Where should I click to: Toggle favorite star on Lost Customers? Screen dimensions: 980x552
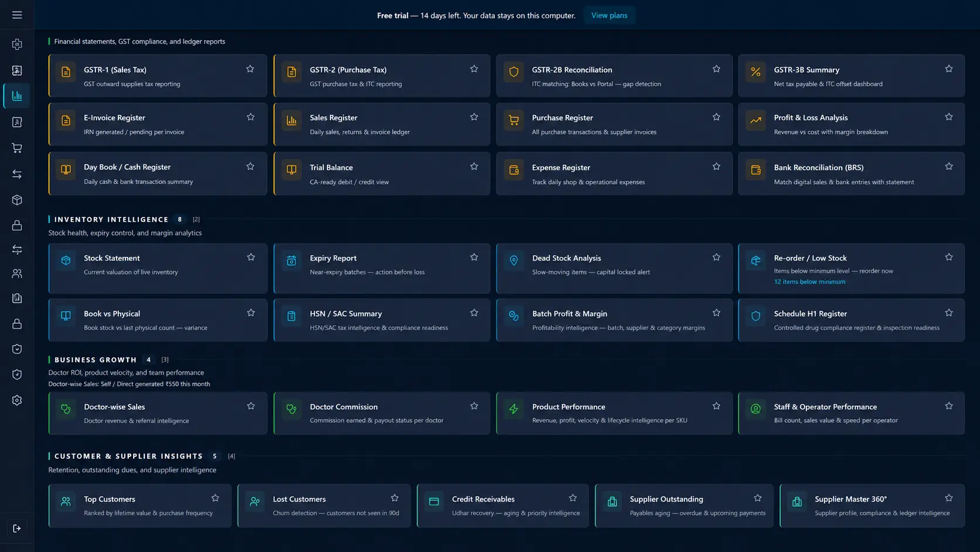pyautogui.click(x=395, y=498)
